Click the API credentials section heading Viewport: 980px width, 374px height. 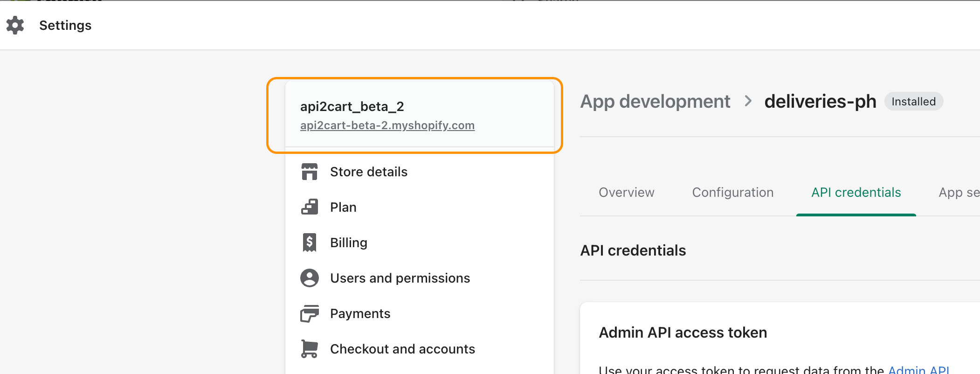coord(633,250)
